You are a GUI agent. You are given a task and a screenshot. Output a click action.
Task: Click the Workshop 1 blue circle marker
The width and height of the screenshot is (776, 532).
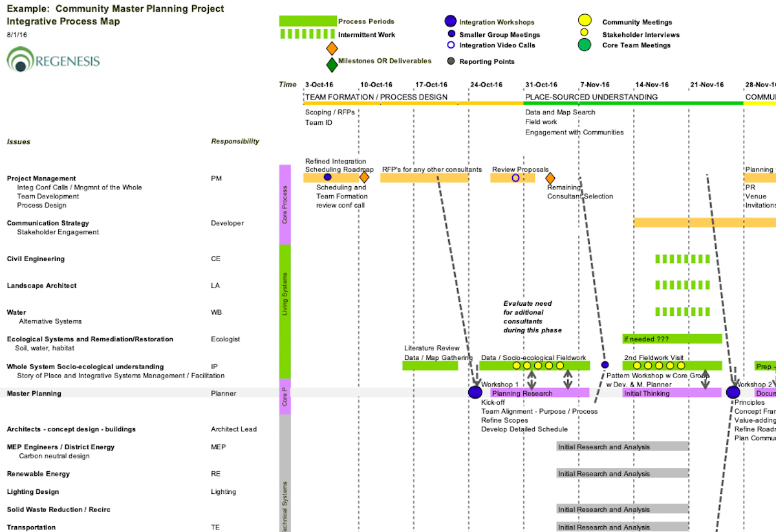pyautogui.click(x=475, y=392)
